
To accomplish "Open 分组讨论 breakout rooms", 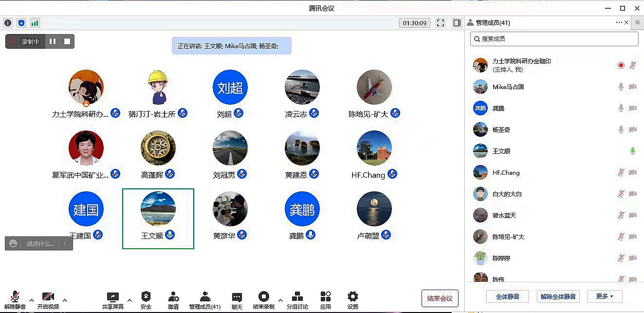I will pos(297,300).
